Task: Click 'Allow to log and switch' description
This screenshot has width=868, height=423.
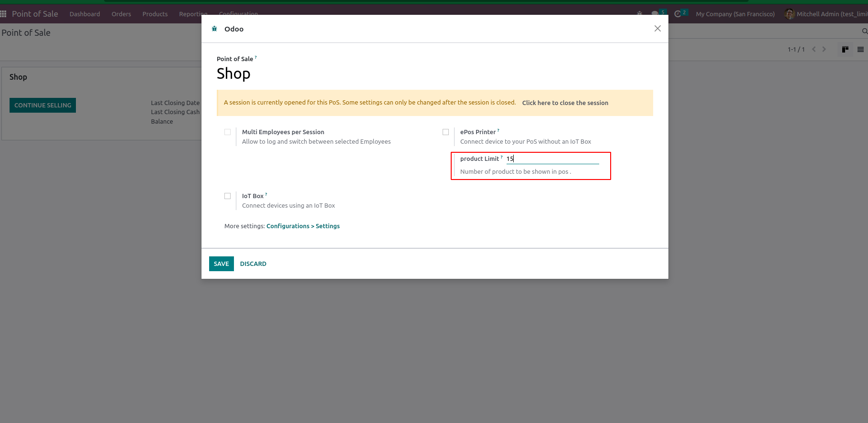Action: (x=317, y=142)
